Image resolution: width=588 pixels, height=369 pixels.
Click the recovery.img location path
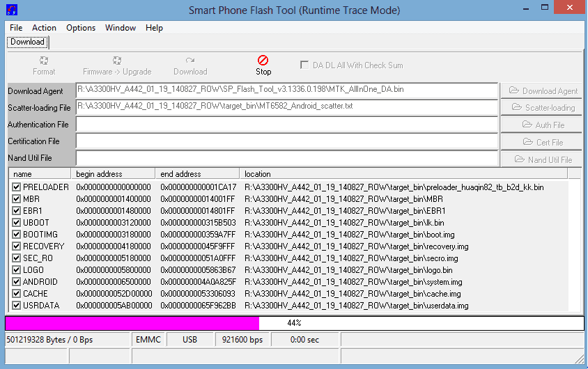(357, 246)
